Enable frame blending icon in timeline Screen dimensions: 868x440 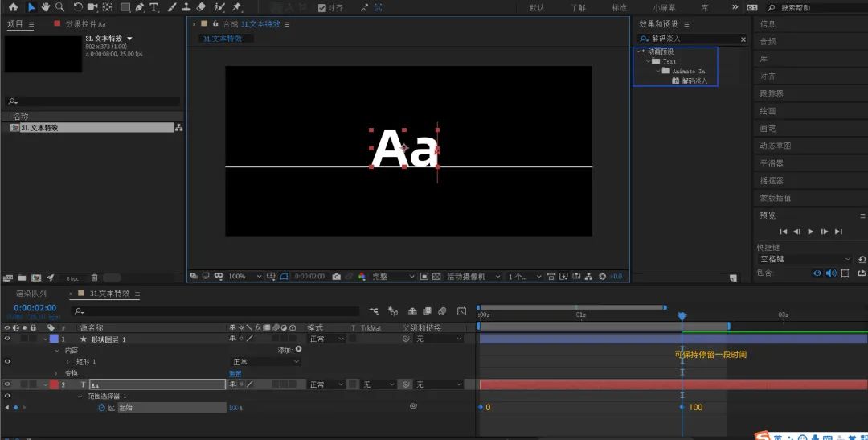coord(427,311)
